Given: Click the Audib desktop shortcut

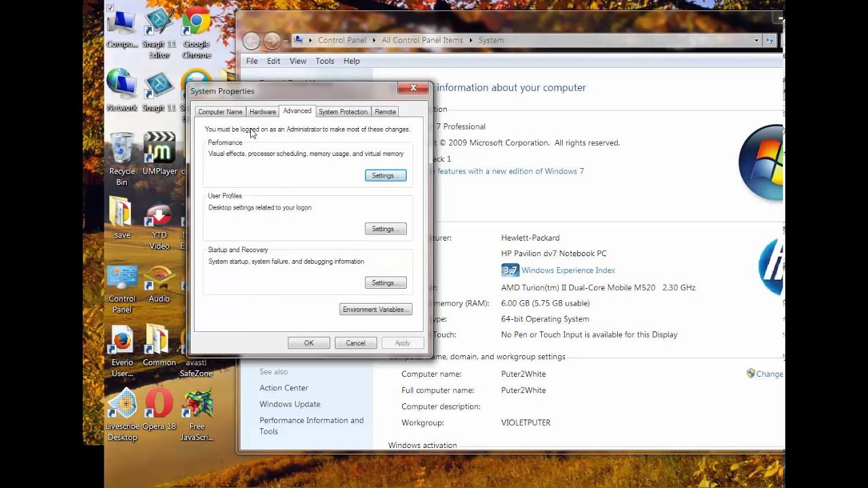Looking at the screenshot, I should tap(159, 285).
